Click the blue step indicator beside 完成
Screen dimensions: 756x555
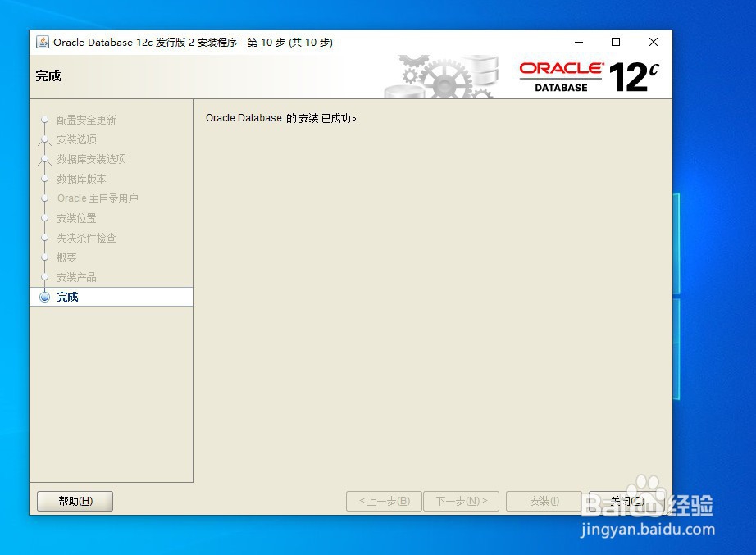click(x=45, y=297)
